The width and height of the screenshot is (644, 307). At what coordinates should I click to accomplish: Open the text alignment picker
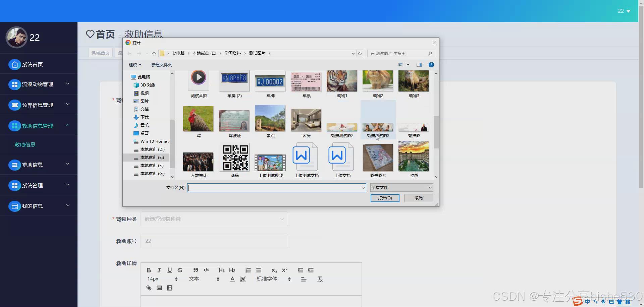pos(304,279)
